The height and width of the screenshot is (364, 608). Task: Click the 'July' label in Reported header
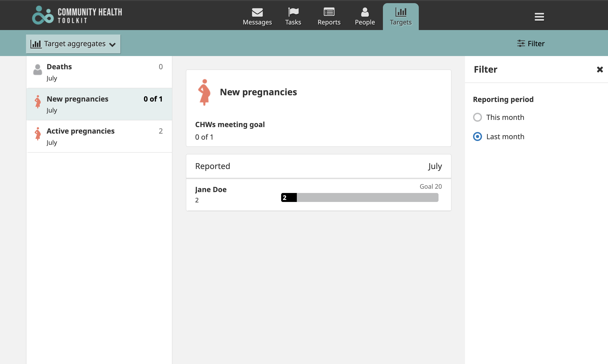click(x=435, y=167)
